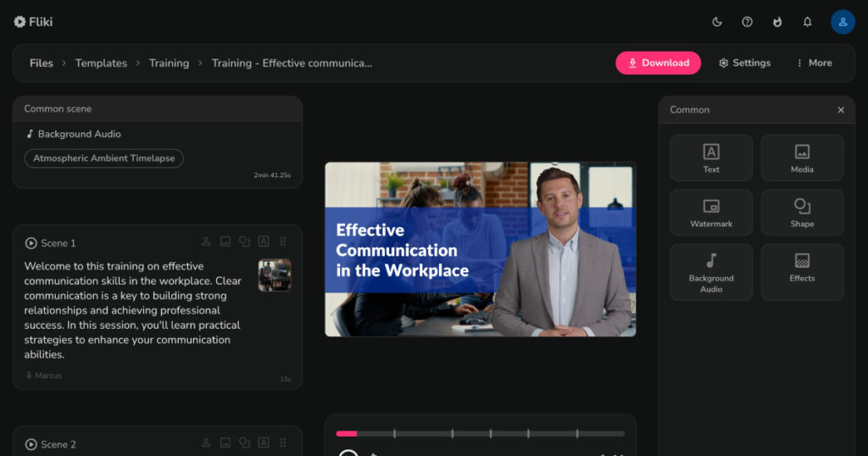This screenshot has height=456, width=868.
Task: Click the text layer icon in Scene 1
Action: (x=264, y=242)
